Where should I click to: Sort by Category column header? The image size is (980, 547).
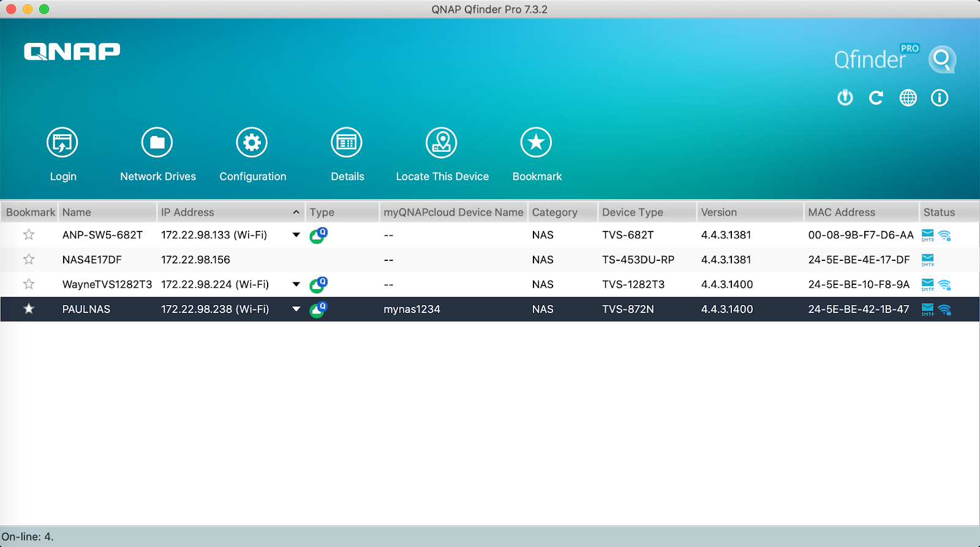[x=563, y=212]
